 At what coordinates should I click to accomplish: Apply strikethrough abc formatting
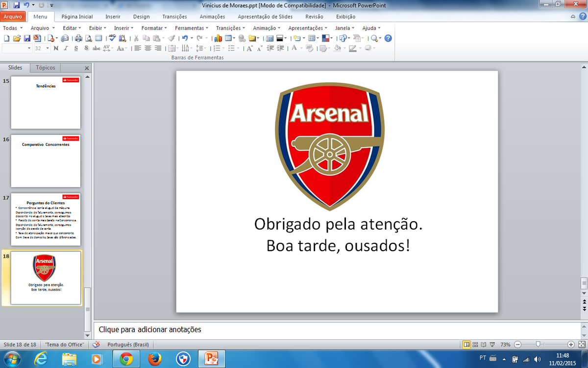click(96, 48)
